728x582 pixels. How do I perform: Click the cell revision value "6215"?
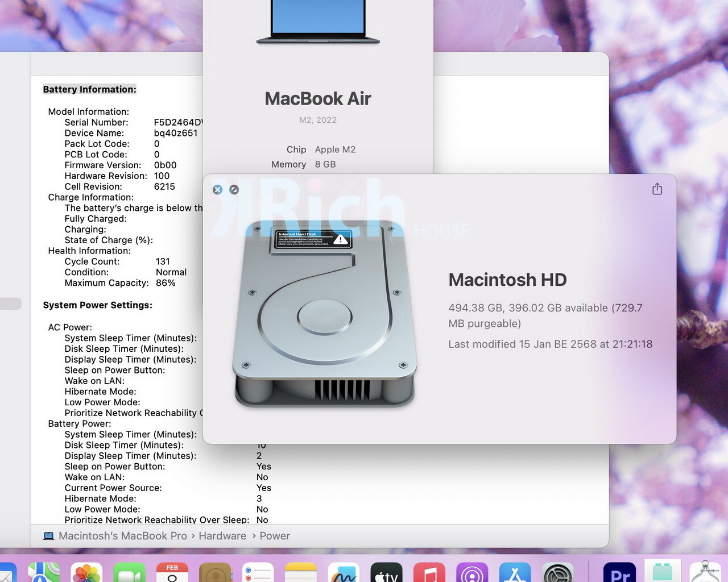tap(164, 186)
